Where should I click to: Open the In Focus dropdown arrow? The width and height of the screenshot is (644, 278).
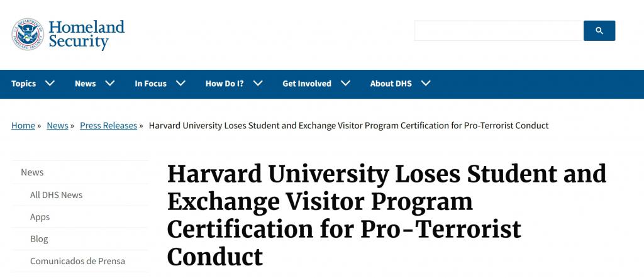pyautogui.click(x=180, y=84)
